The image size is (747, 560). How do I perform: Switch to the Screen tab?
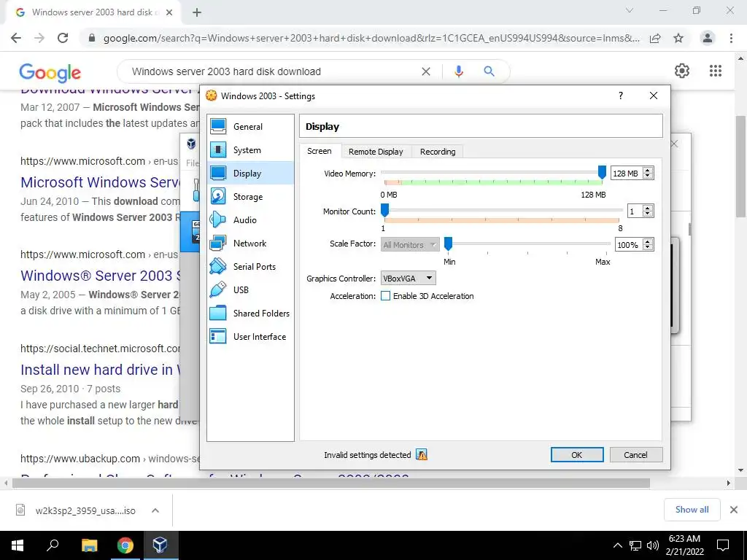click(320, 151)
